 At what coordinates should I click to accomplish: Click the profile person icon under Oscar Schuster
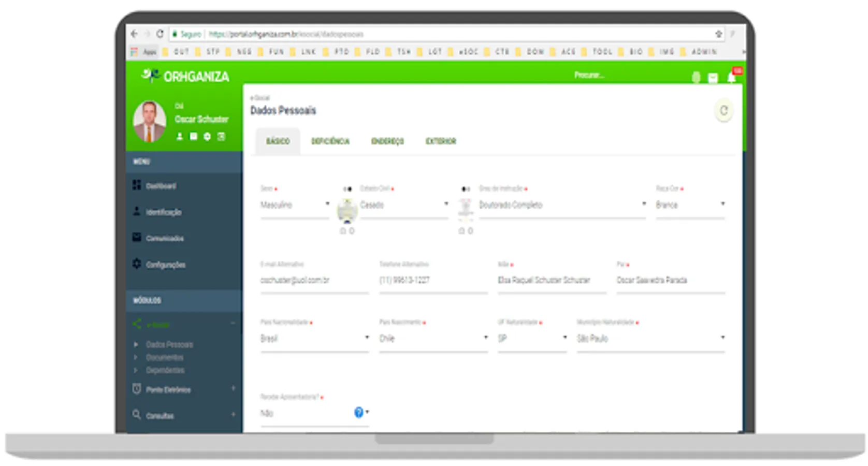[180, 136]
